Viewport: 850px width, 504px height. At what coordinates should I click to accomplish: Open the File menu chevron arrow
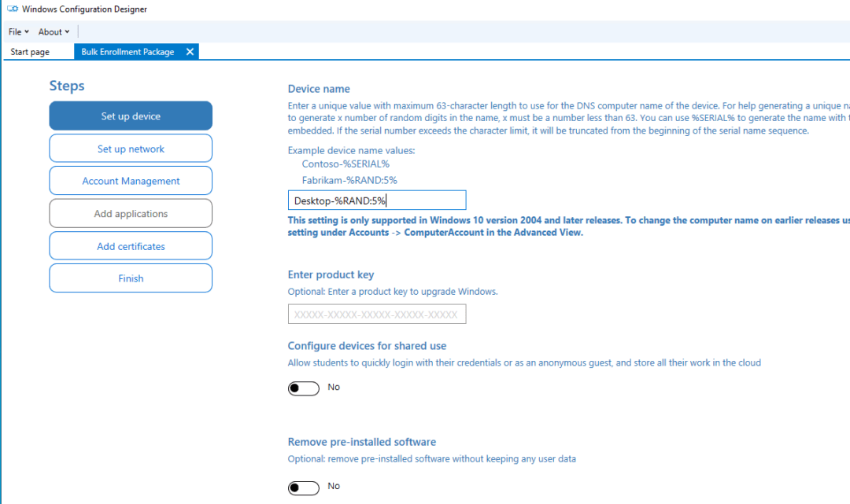[25, 31]
